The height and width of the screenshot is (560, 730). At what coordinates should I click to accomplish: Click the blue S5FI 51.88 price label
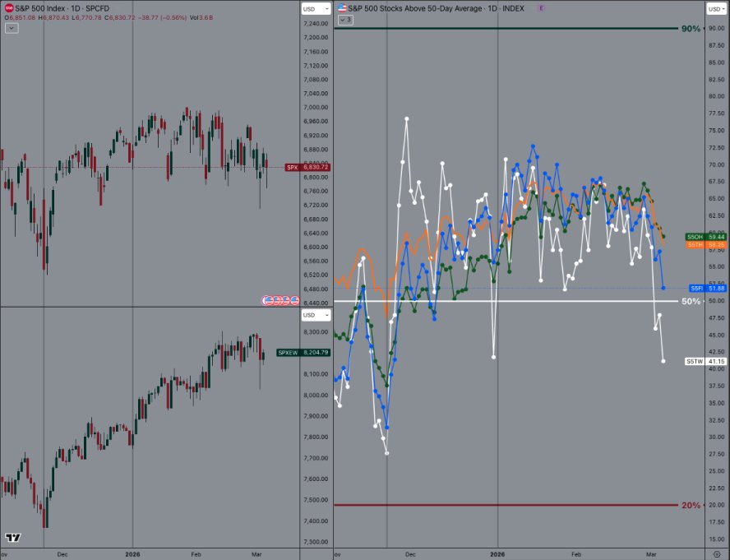pyautogui.click(x=708, y=289)
